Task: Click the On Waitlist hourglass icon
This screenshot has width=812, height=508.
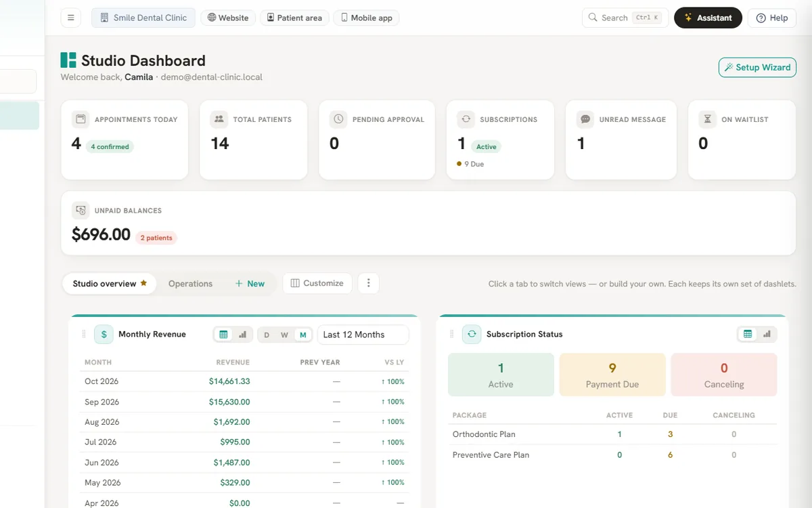Action: point(708,119)
